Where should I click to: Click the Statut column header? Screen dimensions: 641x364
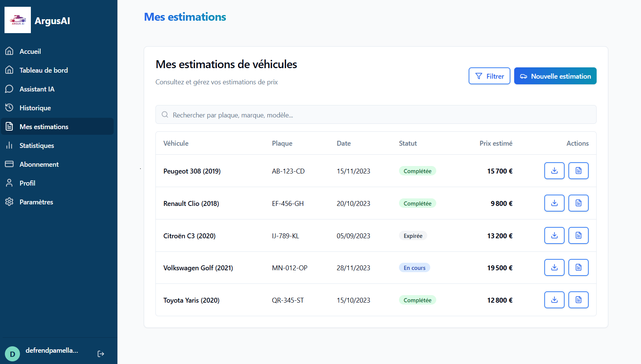pyautogui.click(x=408, y=143)
